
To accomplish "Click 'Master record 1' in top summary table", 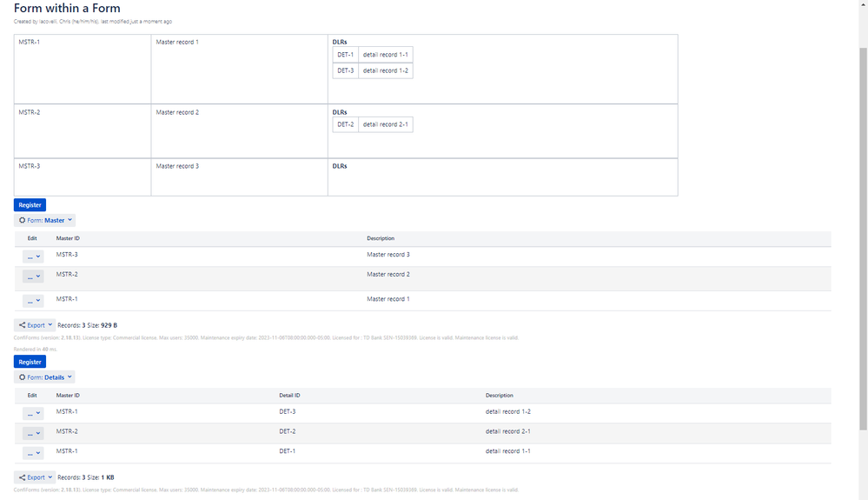I will click(177, 42).
